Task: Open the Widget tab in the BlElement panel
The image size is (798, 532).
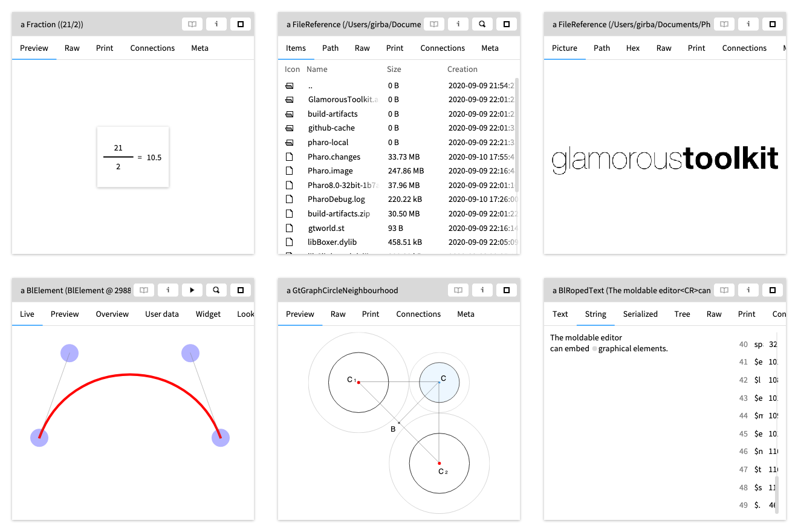Action: click(208, 314)
